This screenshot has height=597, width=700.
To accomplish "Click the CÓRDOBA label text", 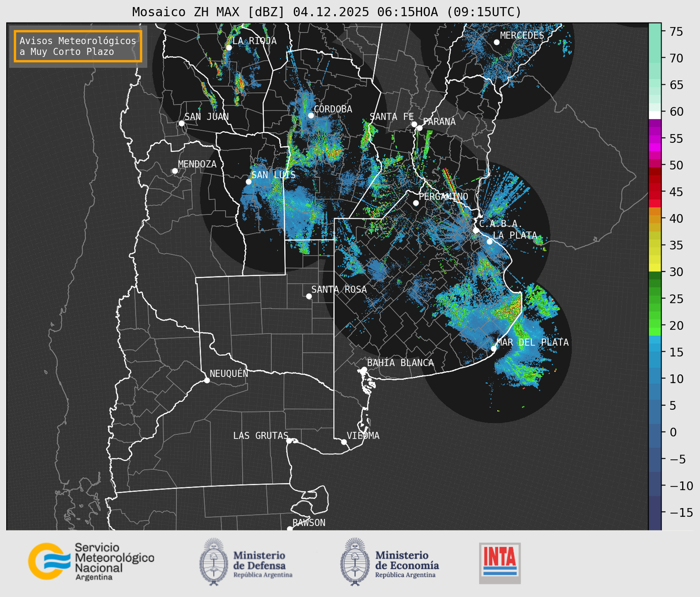I will click(x=333, y=109).
